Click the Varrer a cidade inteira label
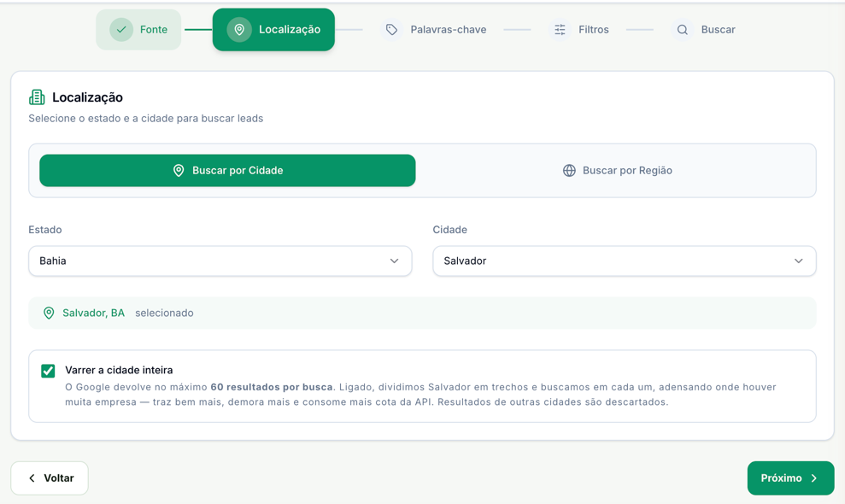 click(119, 371)
